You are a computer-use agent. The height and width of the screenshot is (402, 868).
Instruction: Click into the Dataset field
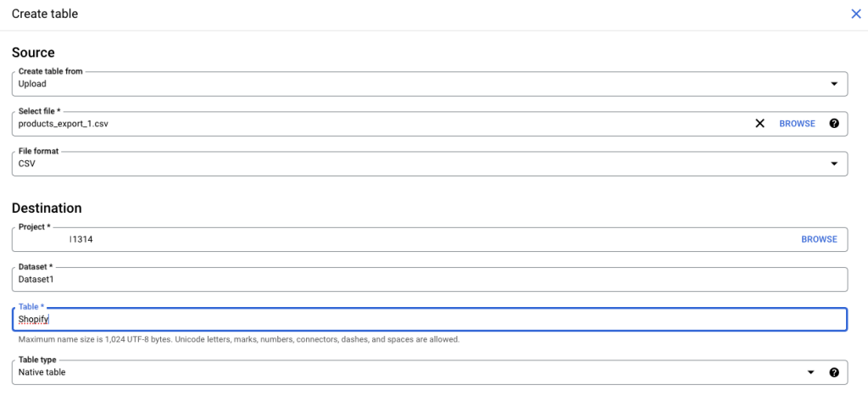424,279
